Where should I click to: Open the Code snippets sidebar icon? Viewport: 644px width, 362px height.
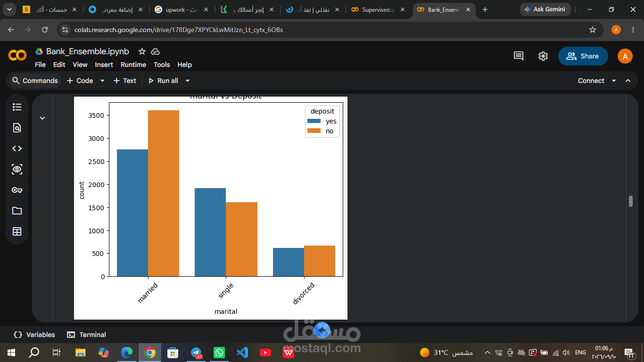(x=17, y=148)
